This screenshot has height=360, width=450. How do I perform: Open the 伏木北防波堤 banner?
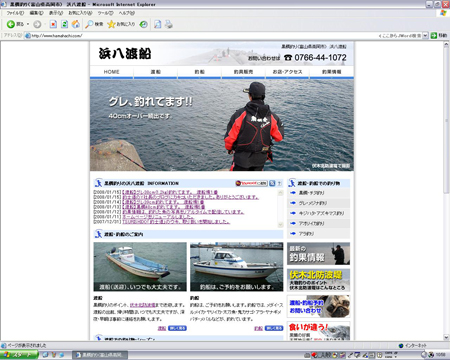[318, 280]
